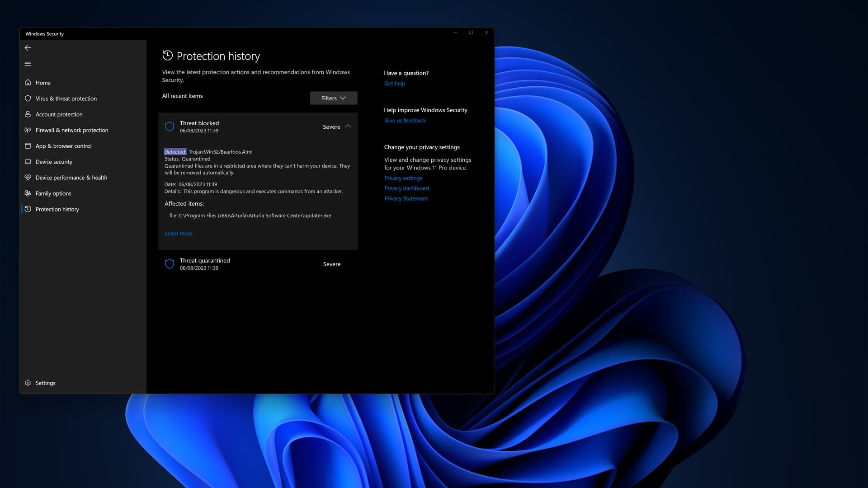Go back using the back arrow

point(28,47)
